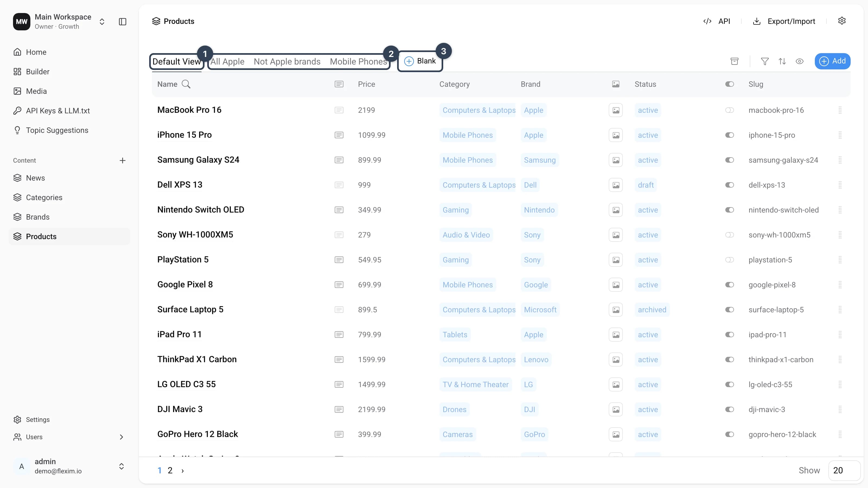Collapse the sidebar panel icon
This screenshot has height=488, width=868.
(123, 22)
